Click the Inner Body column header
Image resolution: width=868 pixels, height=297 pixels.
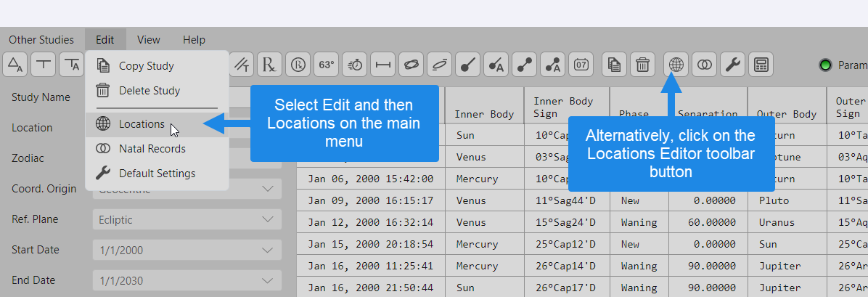[484, 114]
